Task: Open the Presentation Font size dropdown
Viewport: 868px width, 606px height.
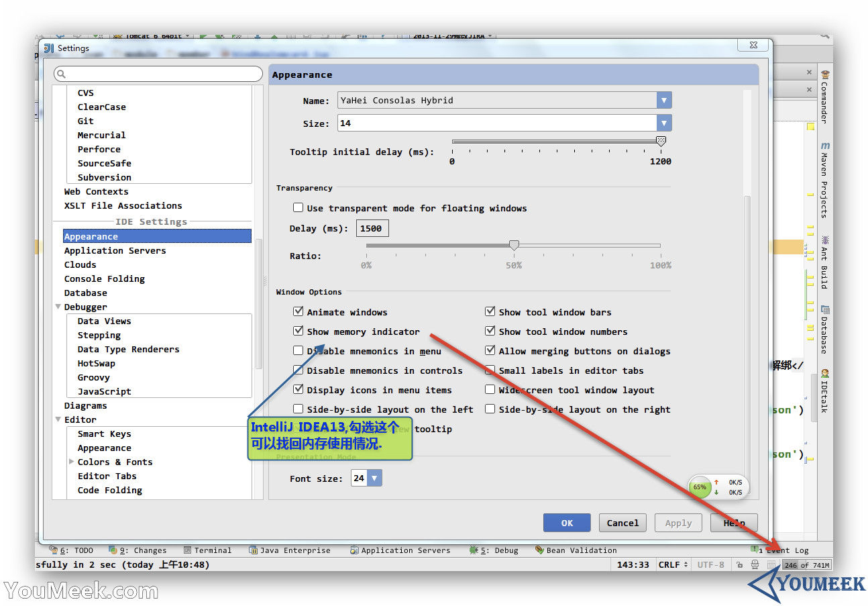Action: (374, 478)
